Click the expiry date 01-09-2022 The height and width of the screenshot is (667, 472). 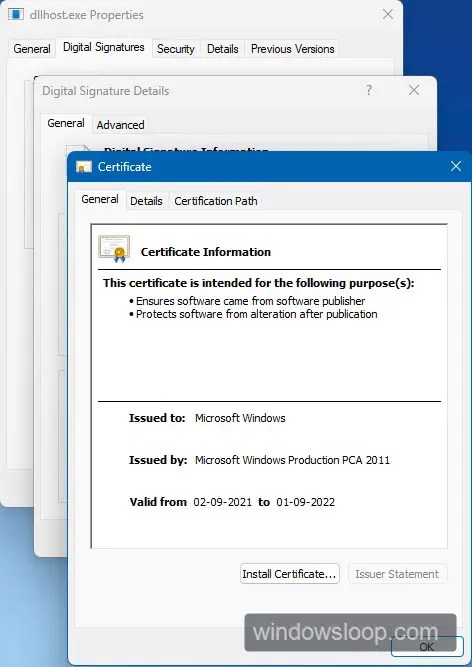tap(306, 502)
